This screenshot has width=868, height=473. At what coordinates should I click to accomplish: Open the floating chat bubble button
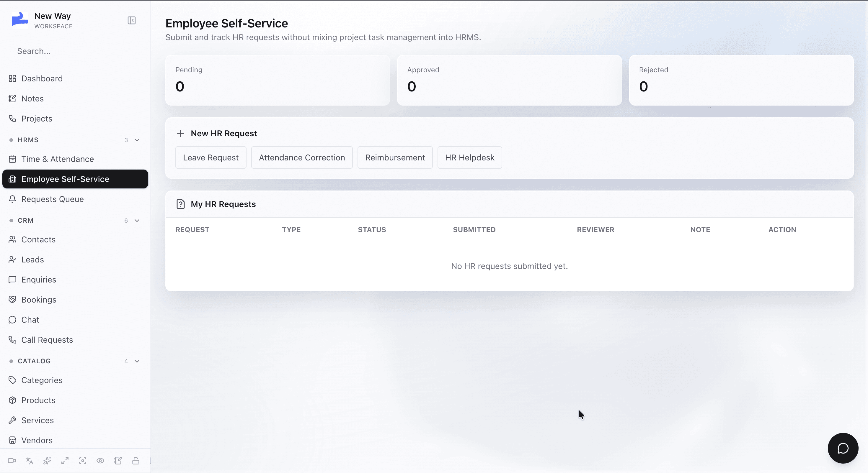point(843,448)
